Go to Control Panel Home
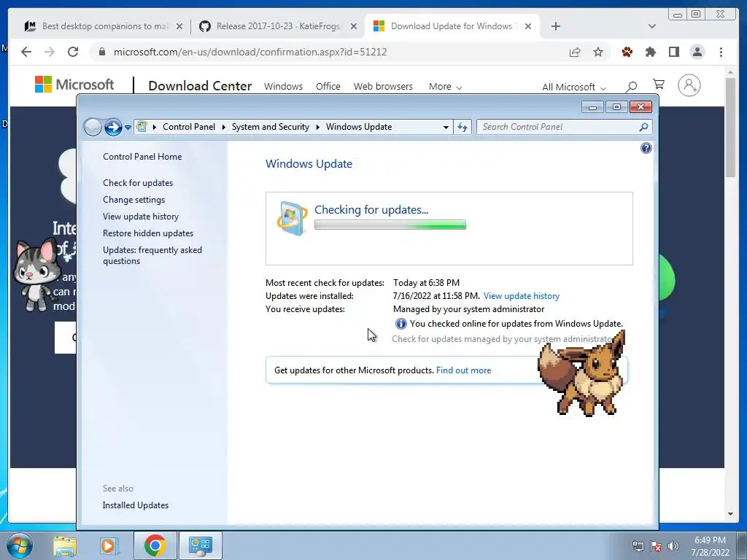The width and height of the screenshot is (747, 560). coord(142,157)
